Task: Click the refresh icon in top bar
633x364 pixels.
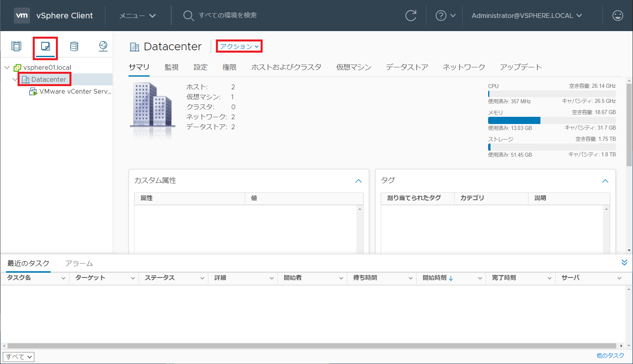Action: (411, 16)
